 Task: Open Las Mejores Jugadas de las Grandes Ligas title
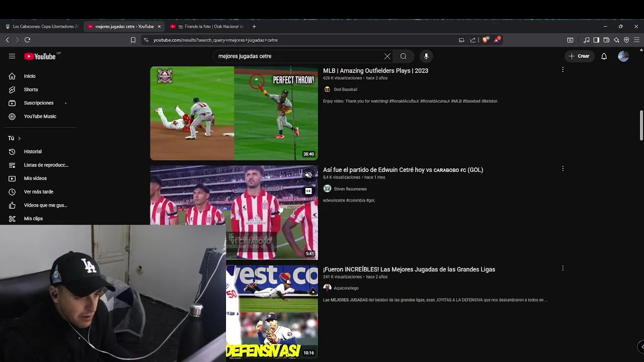[x=409, y=269]
